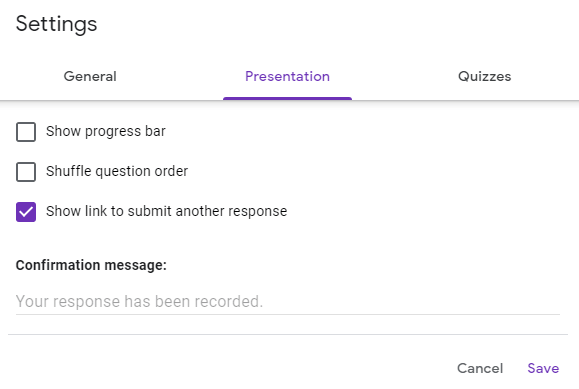Click the purple checkmark icon
The height and width of the screenshot is (389, 579).
[26, 212]
